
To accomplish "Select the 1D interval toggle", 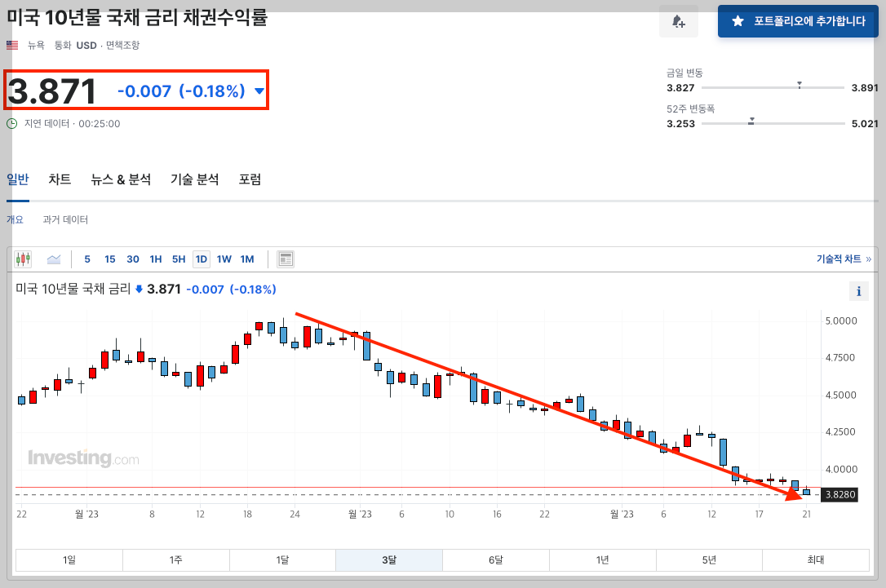I will pyautogui.click(x=202, y=259).
